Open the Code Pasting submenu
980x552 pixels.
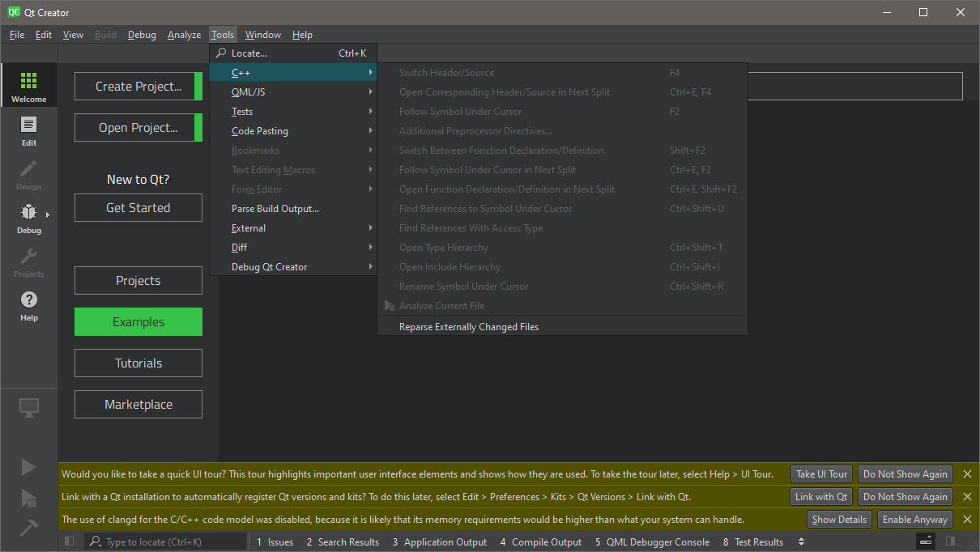[293, 131]
